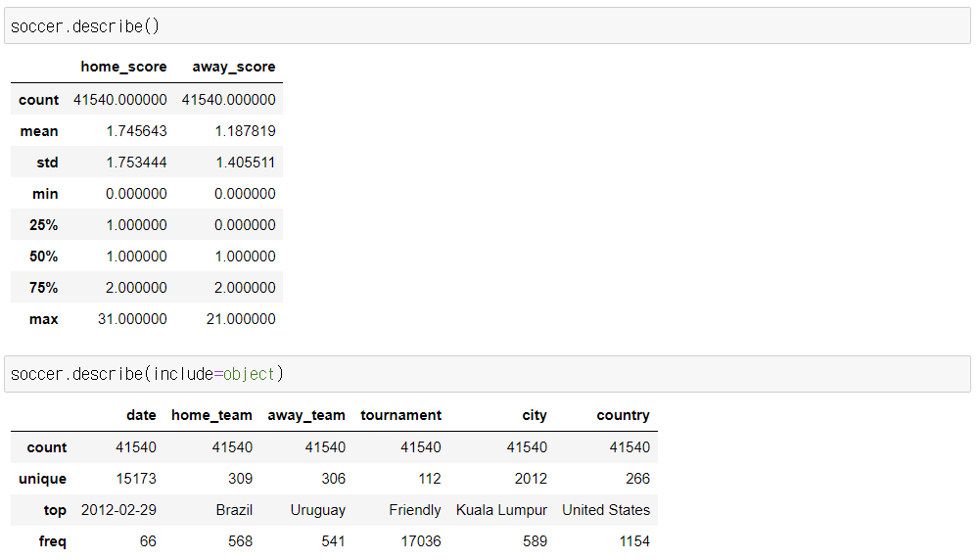The width and height of the screenshot is (980, 560).
Task: Select the home_score column header
Action: click(123, 67)
